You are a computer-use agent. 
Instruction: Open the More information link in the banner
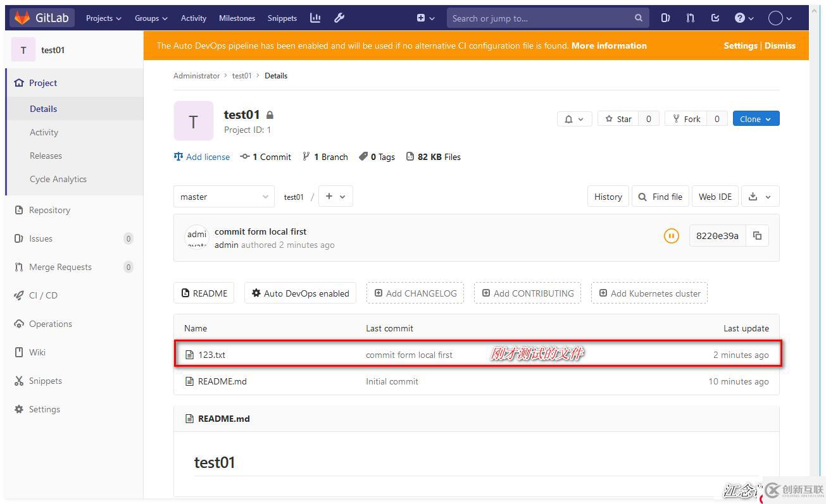[608, 46]
